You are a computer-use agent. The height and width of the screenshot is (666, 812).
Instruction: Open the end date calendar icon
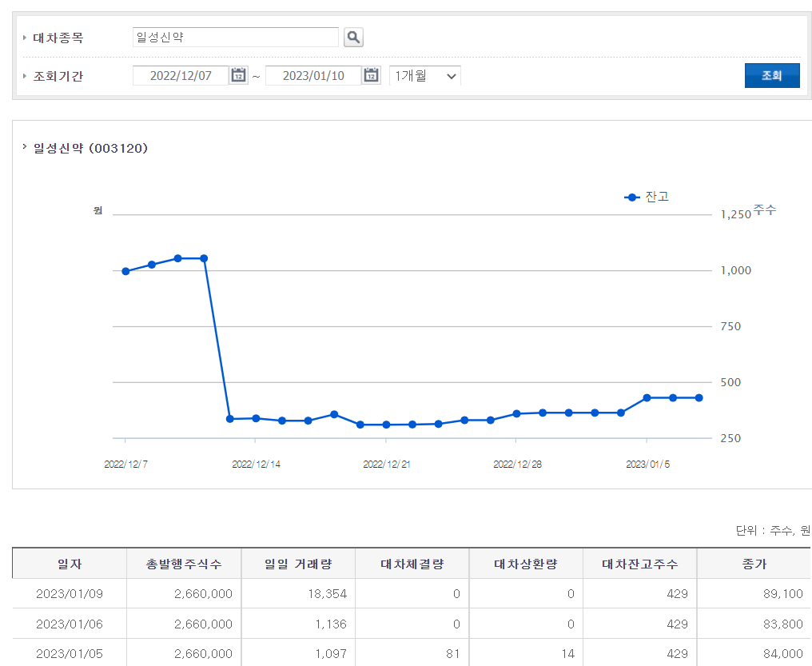pos(371,76)
